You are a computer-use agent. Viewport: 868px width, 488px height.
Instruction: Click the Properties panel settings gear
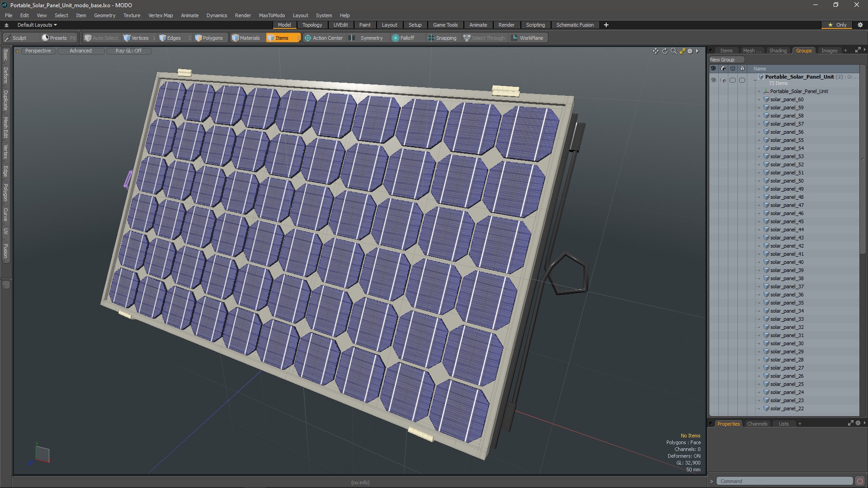pyautogui.click(x=858, y=423)
